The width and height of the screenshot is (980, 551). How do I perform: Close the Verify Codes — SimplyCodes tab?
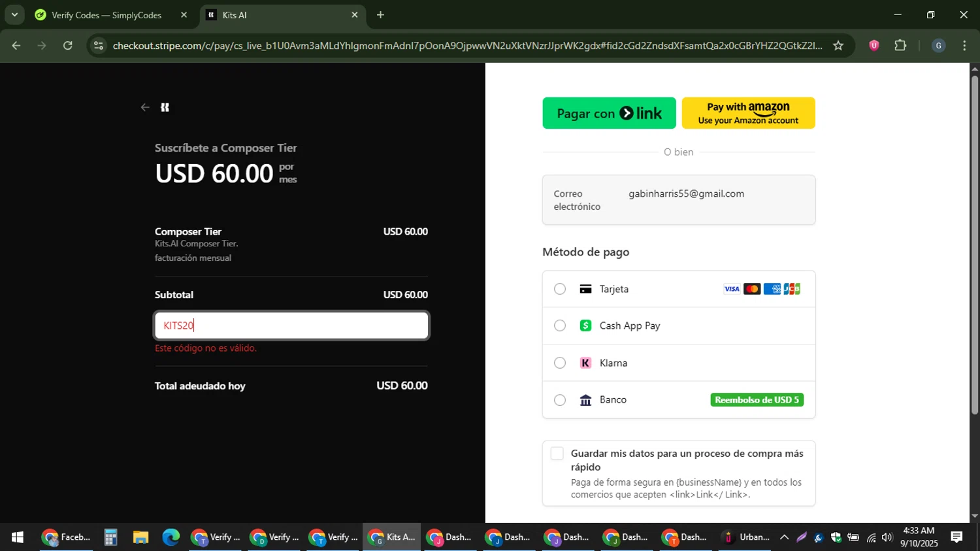[184, 14]
